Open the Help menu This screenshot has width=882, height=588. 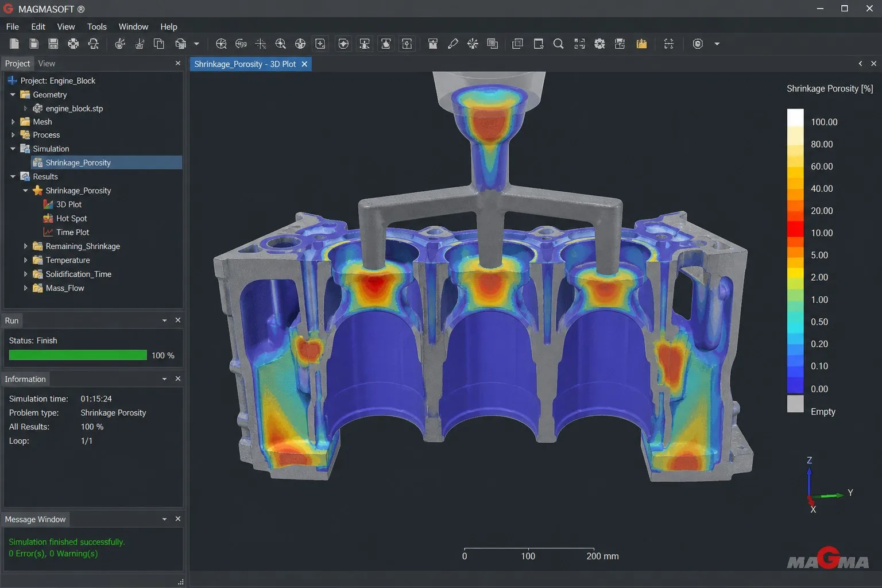(169, 26)
